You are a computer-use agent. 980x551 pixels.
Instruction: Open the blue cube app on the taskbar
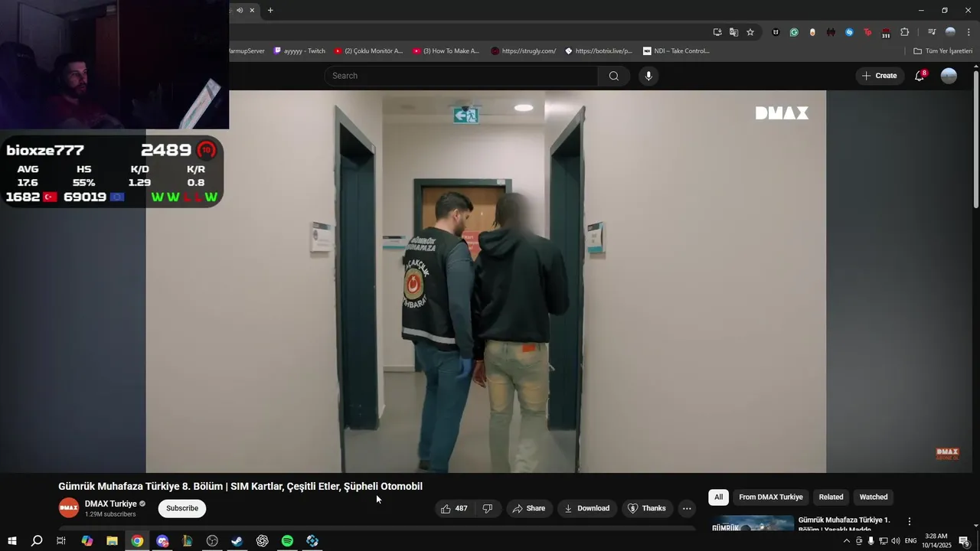tap(312, 541)
